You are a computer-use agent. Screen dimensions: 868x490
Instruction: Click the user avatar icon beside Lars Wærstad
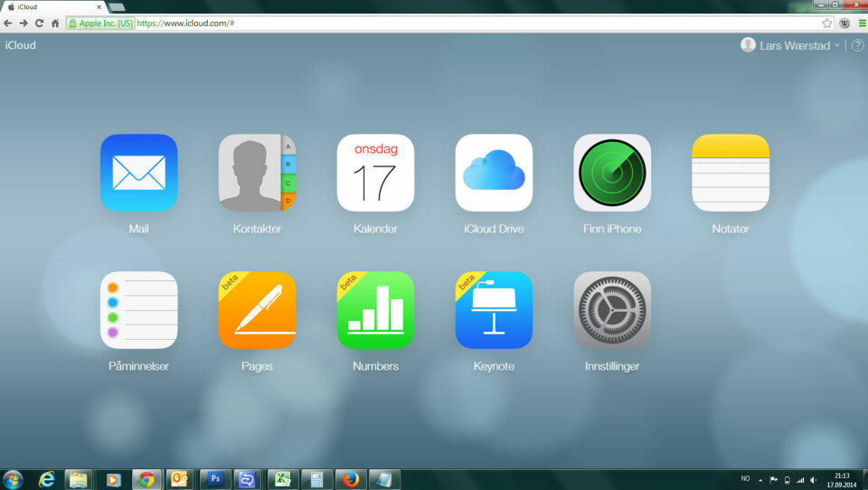pyautogui.click(x=748, y=45)
